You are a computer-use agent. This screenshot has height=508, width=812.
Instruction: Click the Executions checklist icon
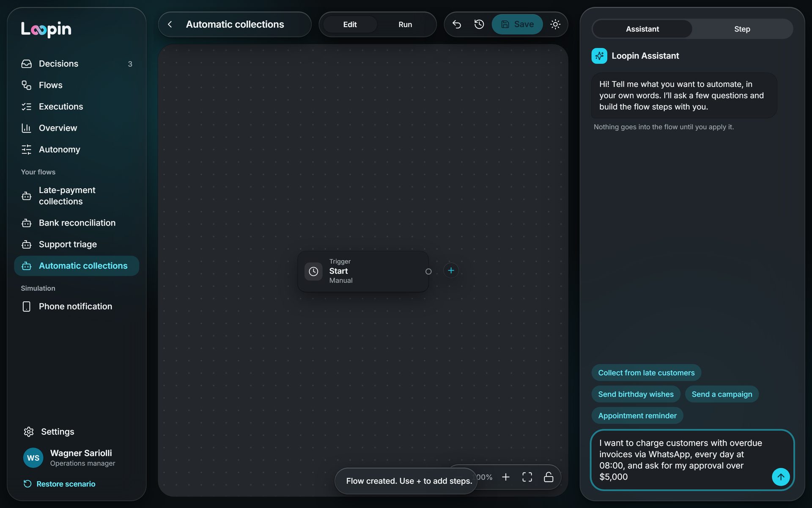pos(26,107)
